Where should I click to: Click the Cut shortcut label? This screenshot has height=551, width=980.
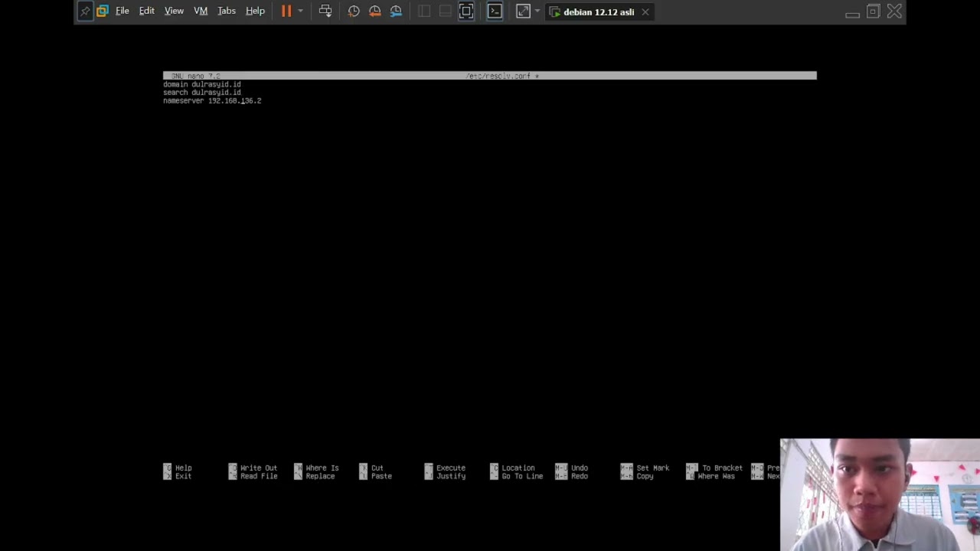point(377,468)
